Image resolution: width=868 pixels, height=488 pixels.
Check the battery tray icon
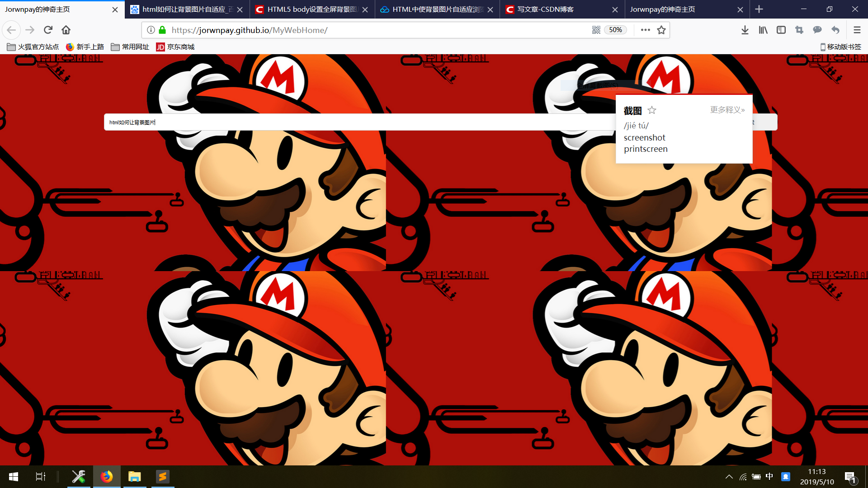point(756,477)
